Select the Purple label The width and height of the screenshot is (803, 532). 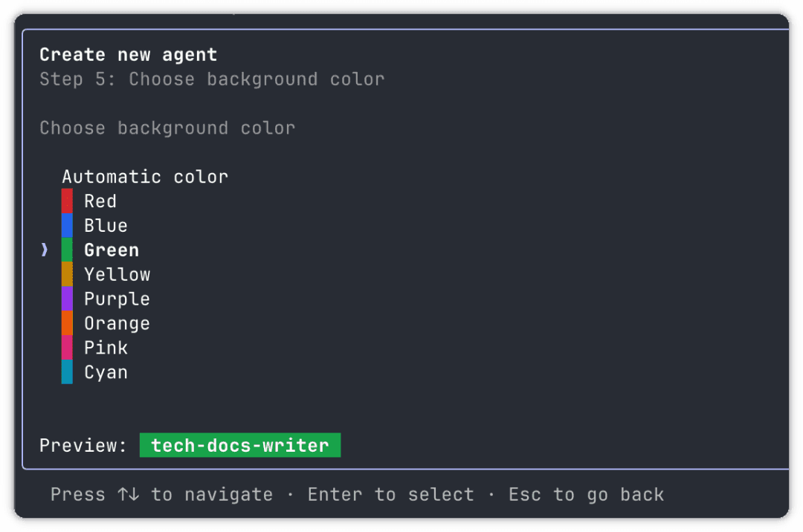click(117, 299)
